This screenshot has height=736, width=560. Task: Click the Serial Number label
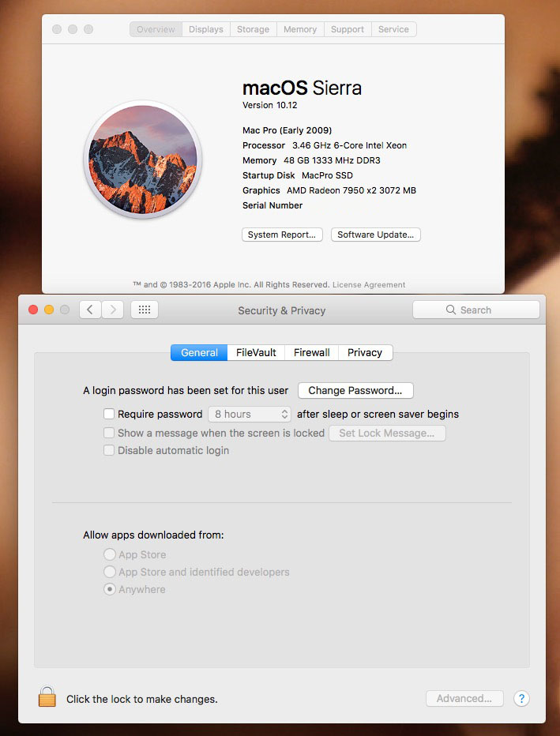(x=272, y=205)
